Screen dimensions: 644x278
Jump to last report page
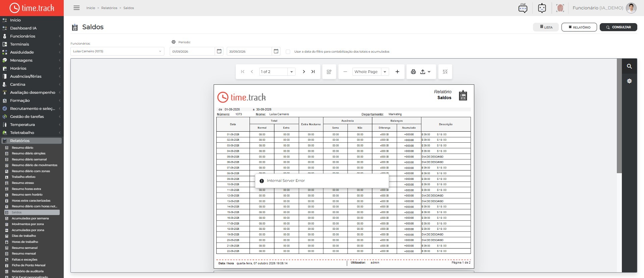click(313, 72)
